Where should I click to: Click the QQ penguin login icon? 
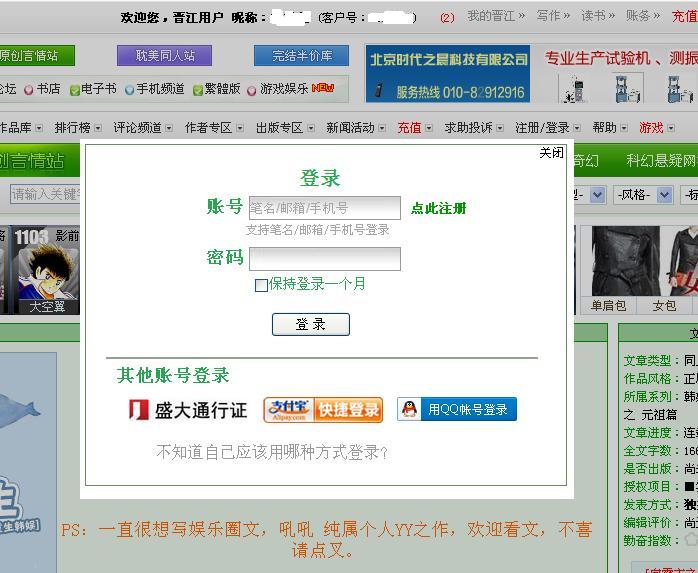[410, 409]
